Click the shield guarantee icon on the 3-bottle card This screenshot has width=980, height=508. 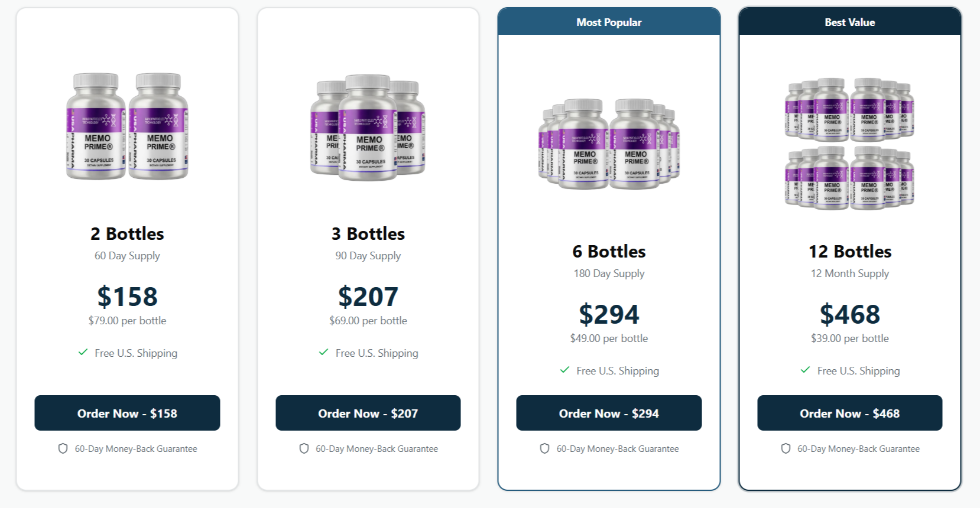(304, 448)
